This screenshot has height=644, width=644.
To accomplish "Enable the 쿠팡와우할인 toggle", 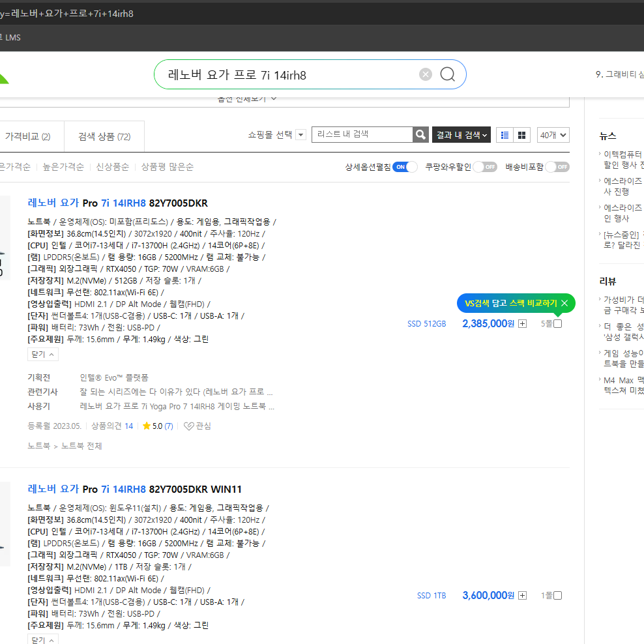I will (485, 167).
